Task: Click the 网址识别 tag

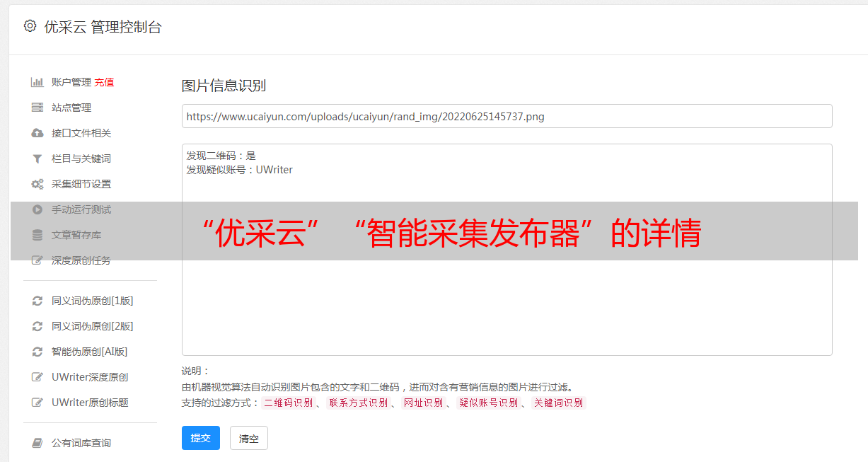Action: pyautogui.click(x=423, y=403)
